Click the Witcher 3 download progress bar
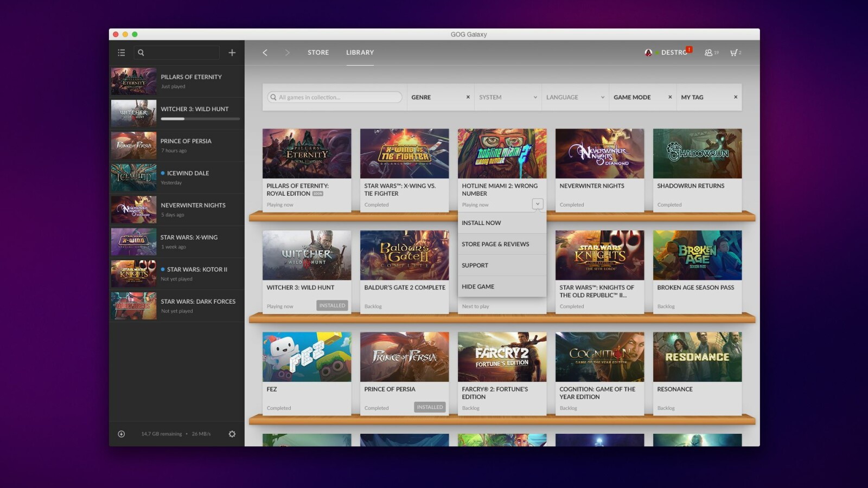 [x=200, y=119]
